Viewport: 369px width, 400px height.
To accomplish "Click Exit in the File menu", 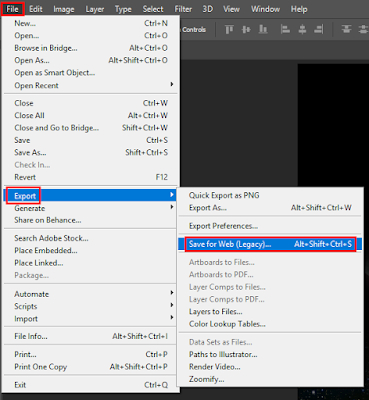I will [91, 385].
